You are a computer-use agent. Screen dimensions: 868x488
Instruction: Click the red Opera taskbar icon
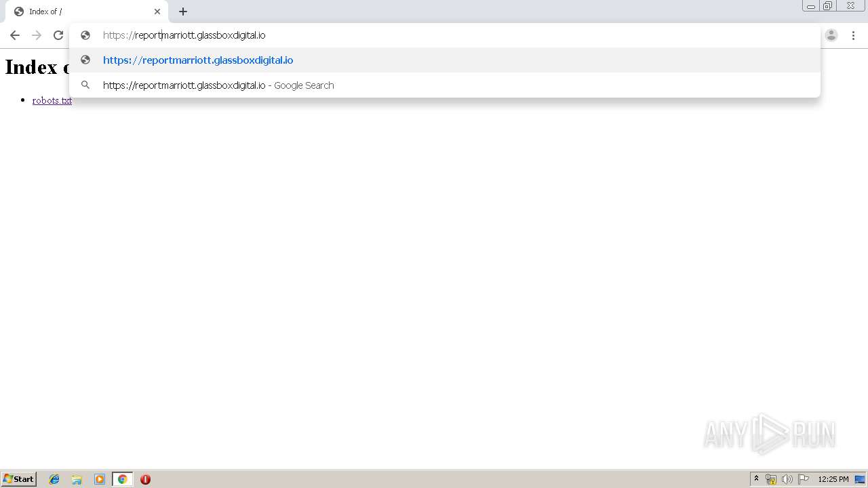pos(145,479)
